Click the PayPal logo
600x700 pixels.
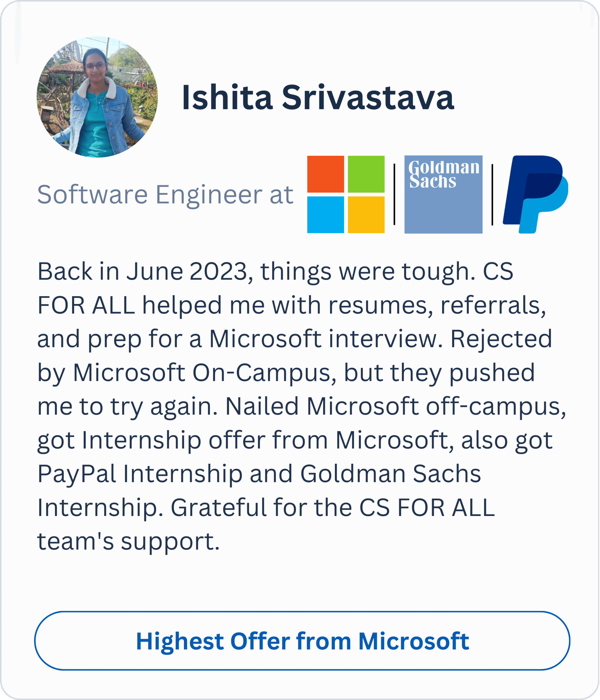[535, 194]
